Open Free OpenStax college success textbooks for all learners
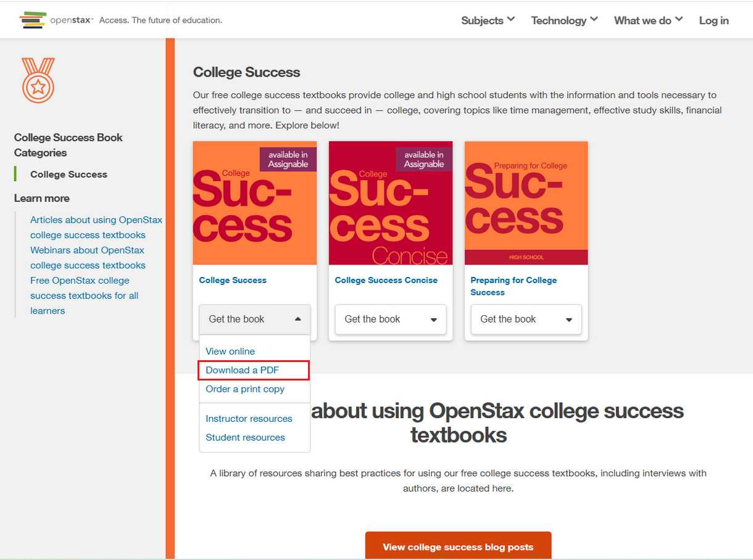This screenshot has width=753, height=560. 84,295
